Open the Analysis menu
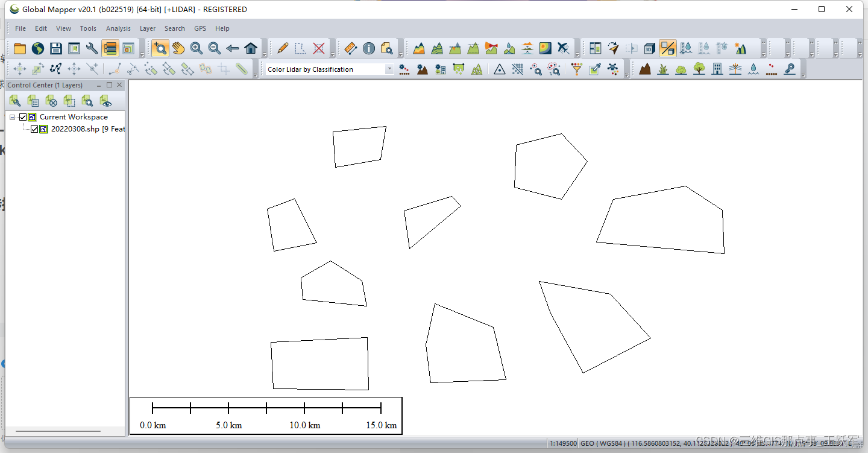The image size is (868, 453). coord(118,28)
